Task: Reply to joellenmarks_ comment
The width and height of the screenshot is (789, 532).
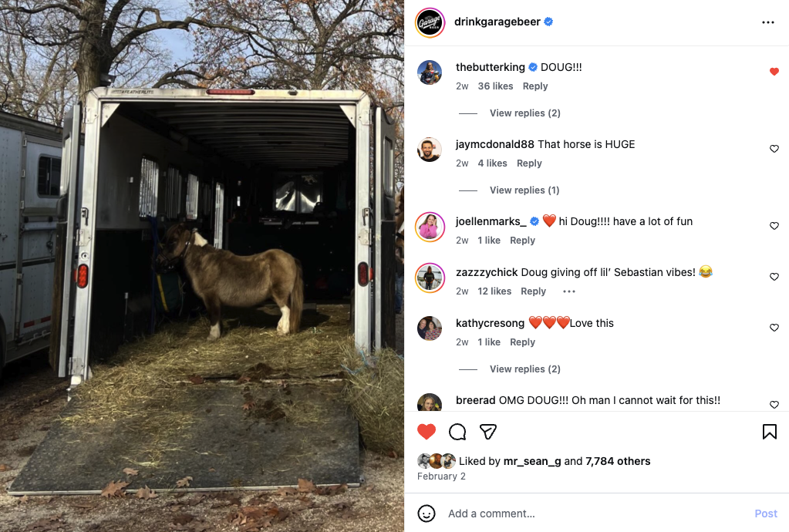Action: [522, 241]
